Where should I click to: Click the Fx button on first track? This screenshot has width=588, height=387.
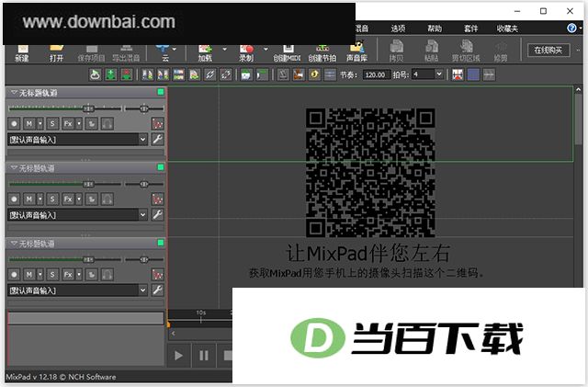point(68,123)
